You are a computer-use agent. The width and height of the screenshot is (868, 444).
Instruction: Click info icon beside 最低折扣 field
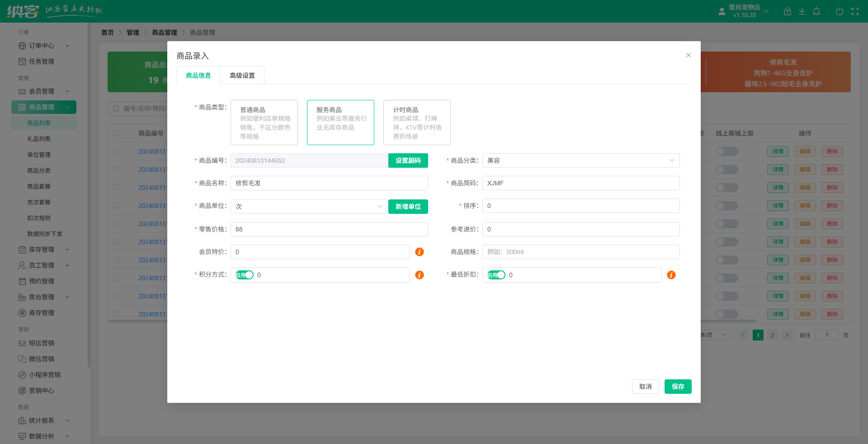671,275
